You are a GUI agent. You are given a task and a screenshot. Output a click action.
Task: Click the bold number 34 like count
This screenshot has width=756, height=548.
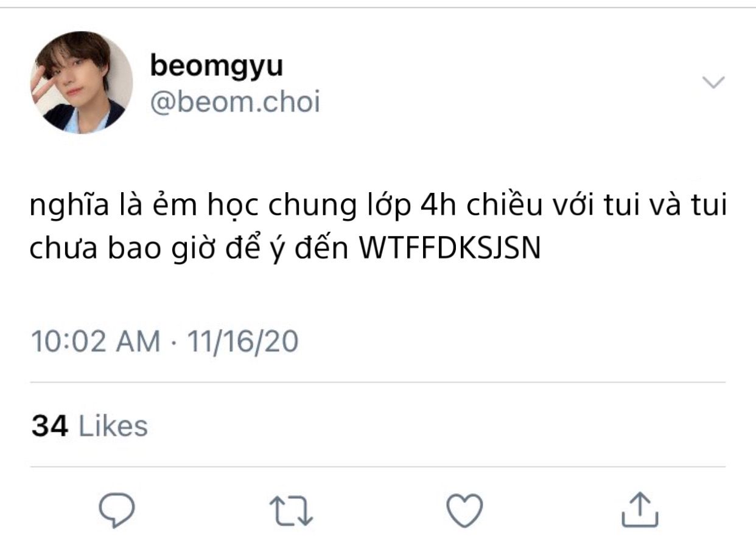click(x=49, y=426)
